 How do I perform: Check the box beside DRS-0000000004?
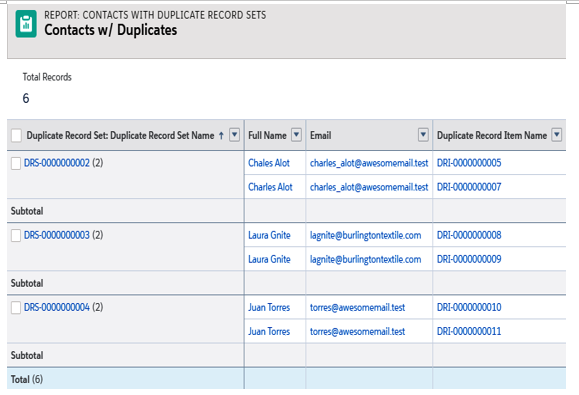click(x=16, y=308)
